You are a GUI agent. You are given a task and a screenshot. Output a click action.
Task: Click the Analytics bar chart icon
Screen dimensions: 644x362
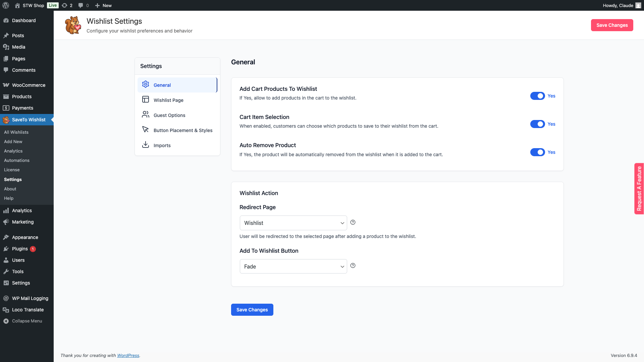click(6, 210)
